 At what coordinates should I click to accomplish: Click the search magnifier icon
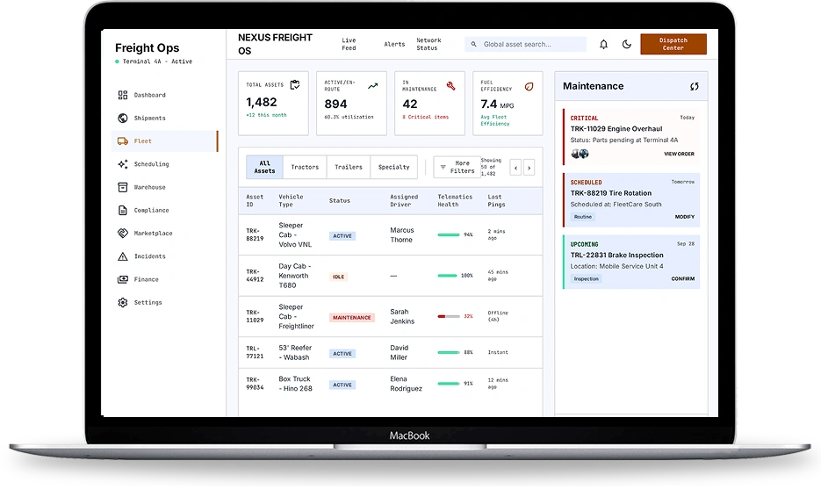tap(473, 45)
